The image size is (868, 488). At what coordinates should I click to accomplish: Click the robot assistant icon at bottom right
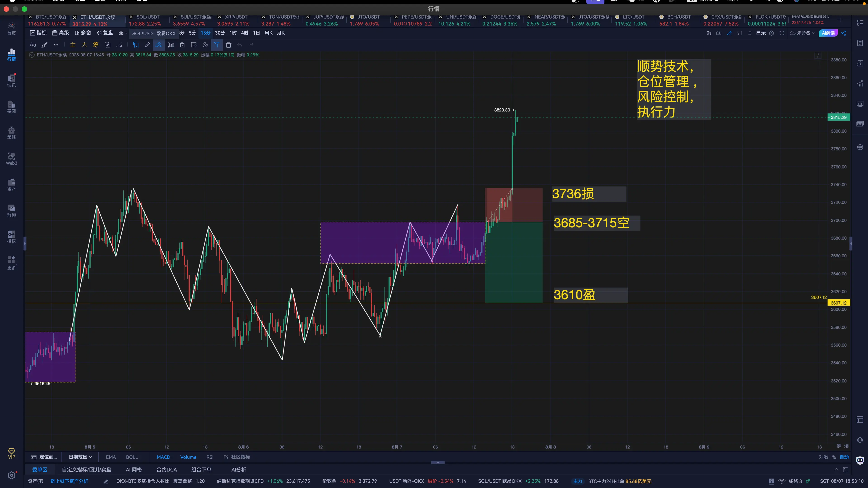pyautogui.click(x=860, y=460)
